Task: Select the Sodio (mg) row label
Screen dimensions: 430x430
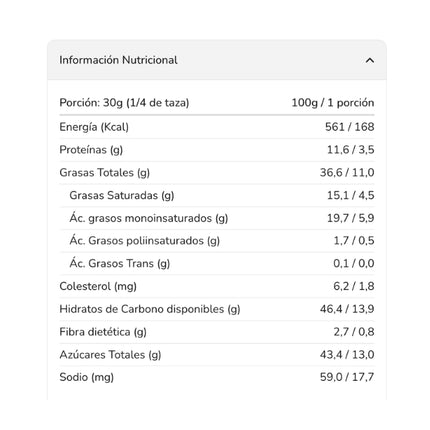Action: coord(87,377)
